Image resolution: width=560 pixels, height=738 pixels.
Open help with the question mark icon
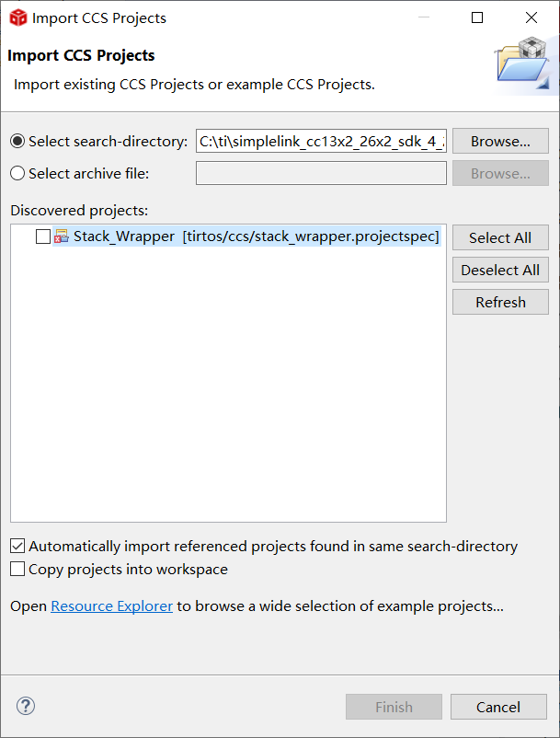tap(26, 706)
